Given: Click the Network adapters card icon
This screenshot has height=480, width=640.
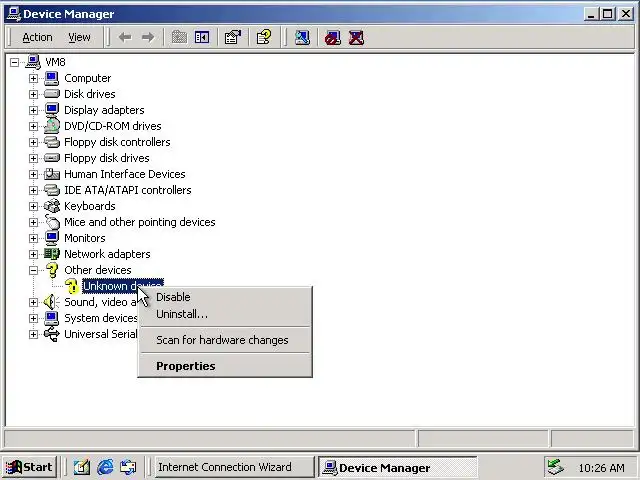Looking at the screenshot, I should [52, 254].
